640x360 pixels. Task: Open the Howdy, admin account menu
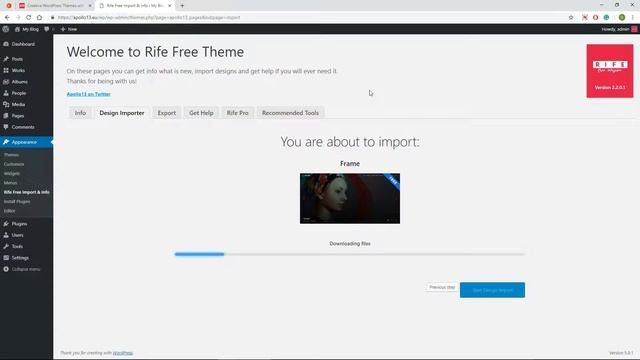(619, 29)
